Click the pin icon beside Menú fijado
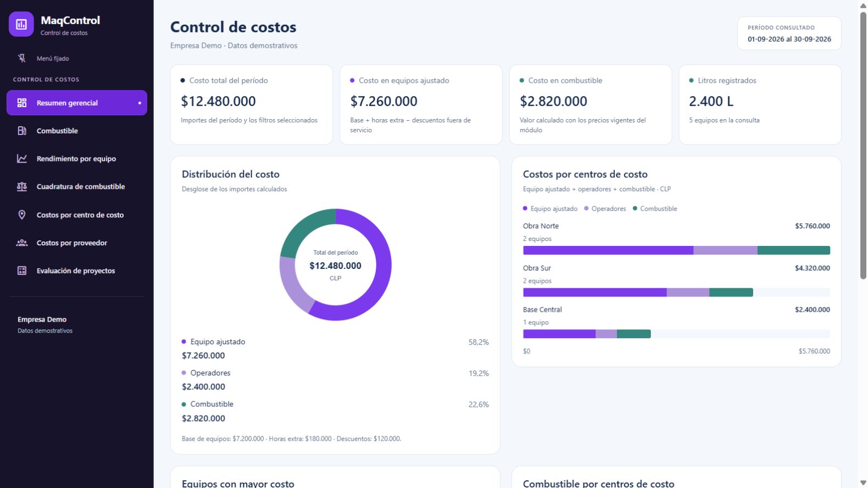 pos(22,58)
